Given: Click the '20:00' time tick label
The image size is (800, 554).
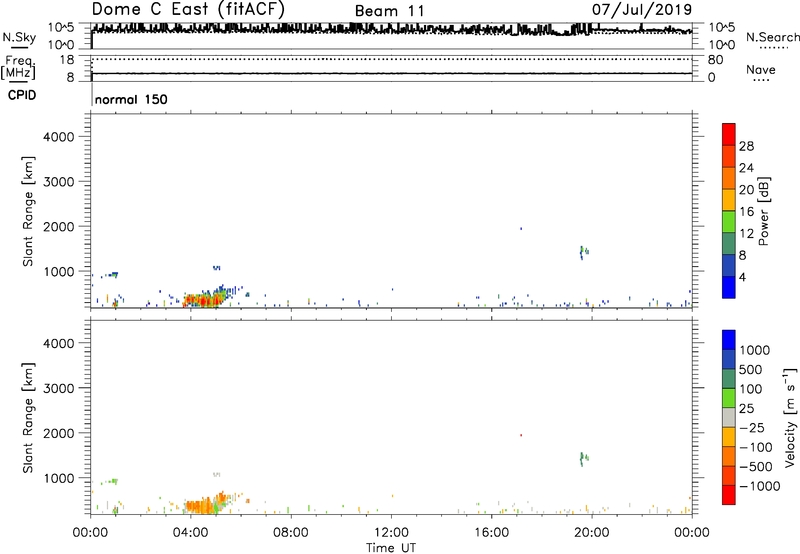Looking at the screenshot, I should tap(591, 533).
